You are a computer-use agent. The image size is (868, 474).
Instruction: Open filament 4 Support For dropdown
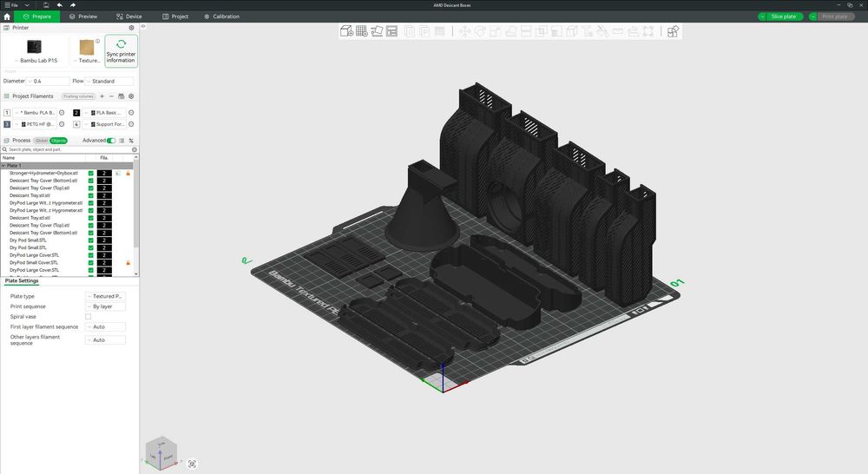[105, 125]
